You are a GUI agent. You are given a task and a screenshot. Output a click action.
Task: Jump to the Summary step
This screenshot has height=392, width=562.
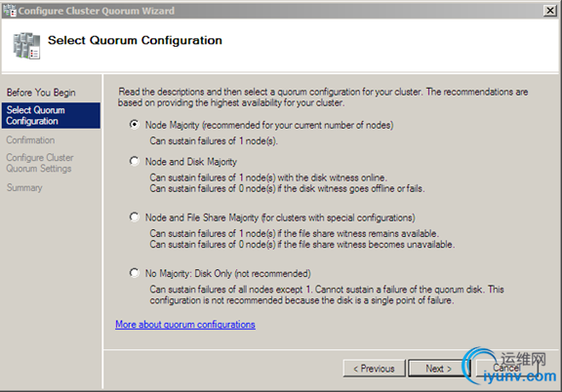(x=24, y=188)
